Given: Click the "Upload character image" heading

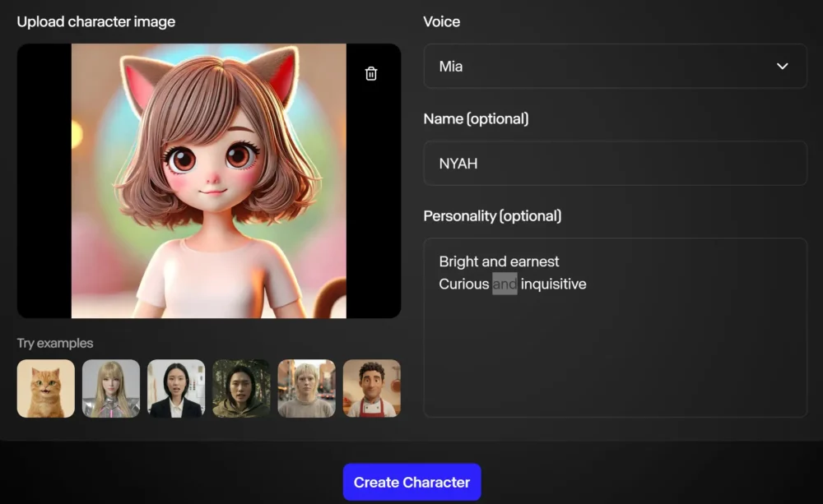Looking at the screenshot, I should (96, 21).
